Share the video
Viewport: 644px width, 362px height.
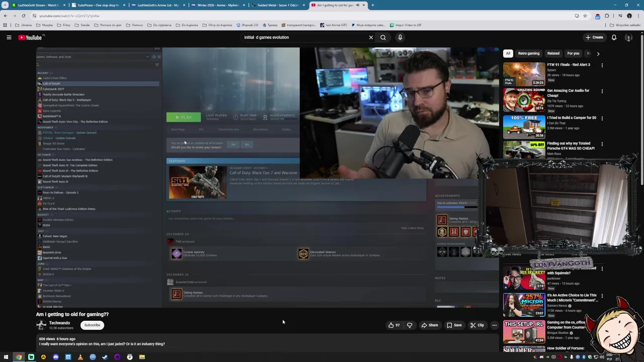429,325
